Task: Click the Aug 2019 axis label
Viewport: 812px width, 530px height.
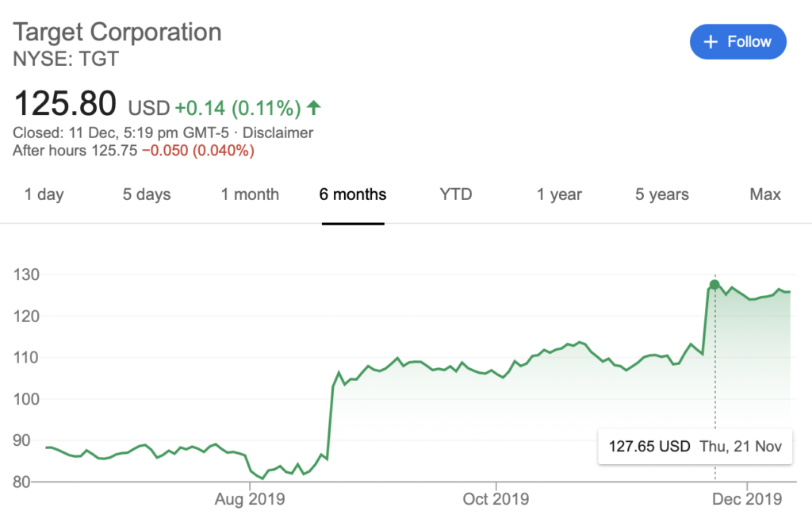Action: tap(250, 499)
